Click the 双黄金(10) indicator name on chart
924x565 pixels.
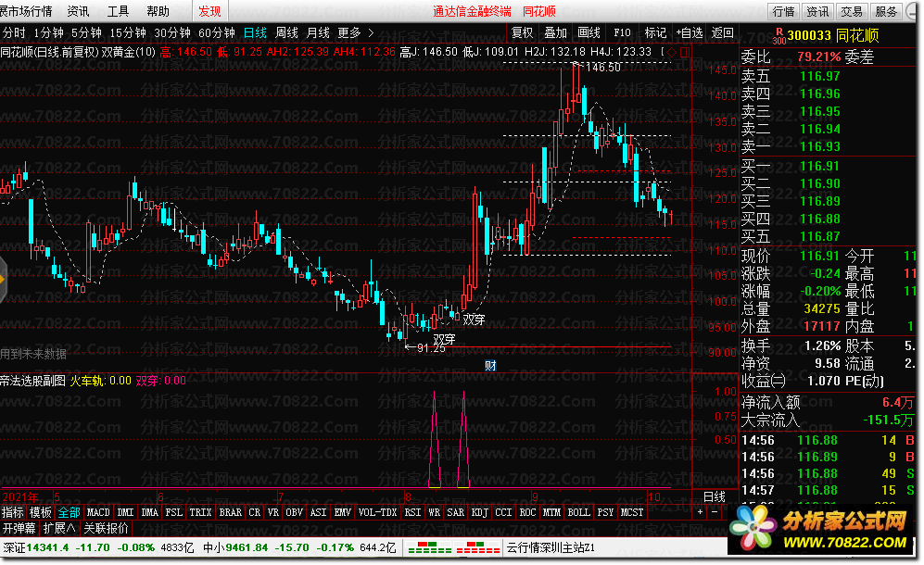click(x=129, y=52)
